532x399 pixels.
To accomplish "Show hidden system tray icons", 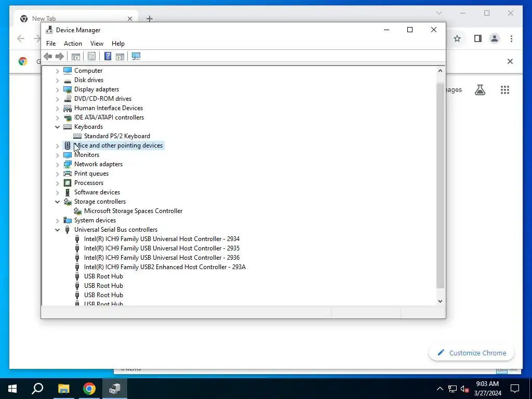I will coord(440,389).
